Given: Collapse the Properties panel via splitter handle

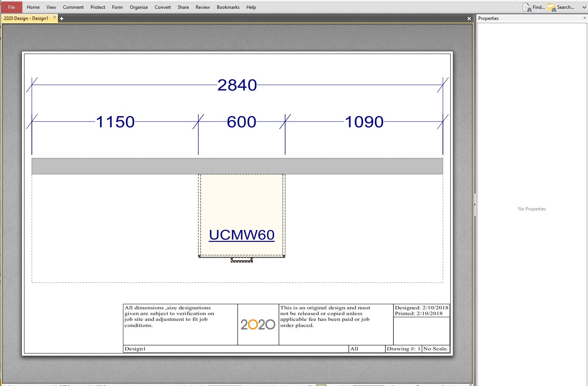Looking at the screenshot, I should tap(475, 205).
